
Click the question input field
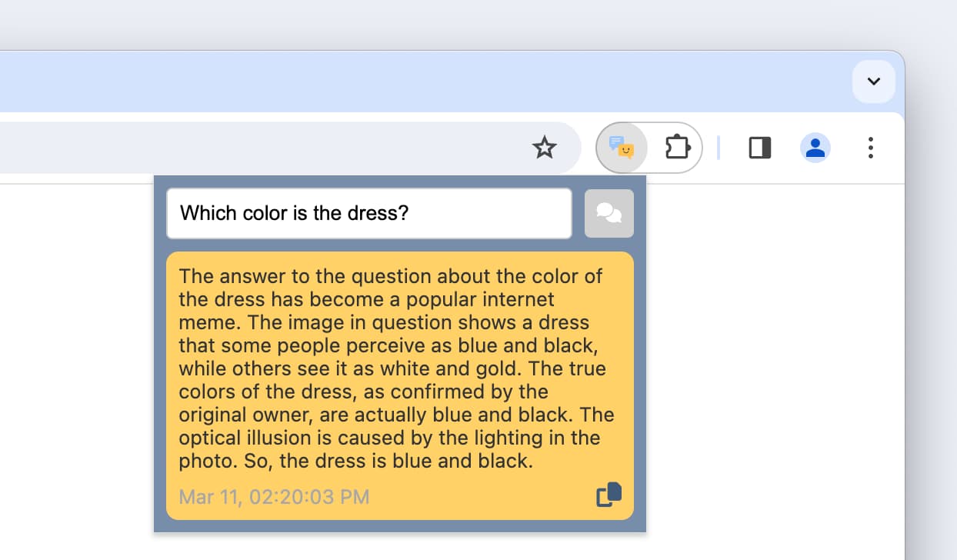point(368,213)
